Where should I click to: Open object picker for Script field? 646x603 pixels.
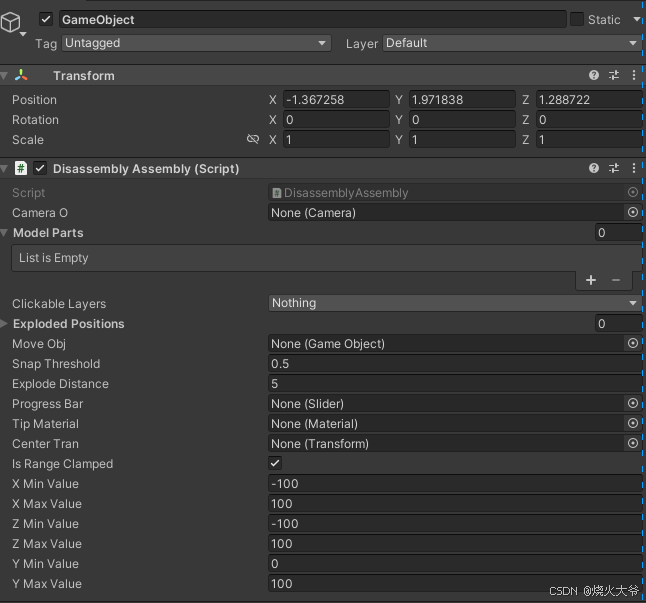pos(633,192)
